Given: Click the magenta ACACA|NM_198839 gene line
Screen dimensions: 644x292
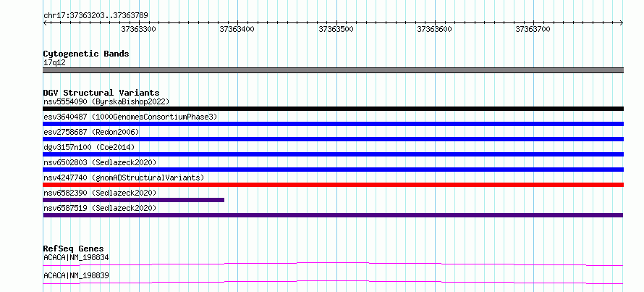Looking at the screenshot, I should pyautogui.click(x=333, y=282).
